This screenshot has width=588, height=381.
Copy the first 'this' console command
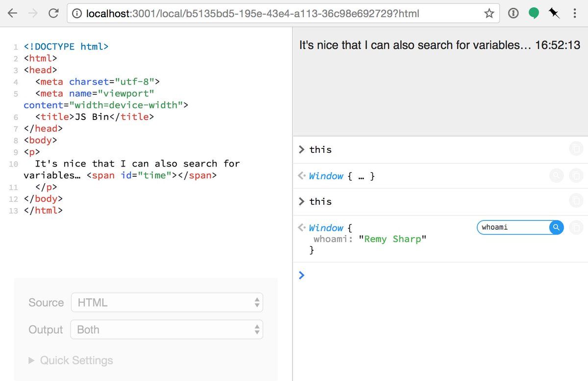576,149
